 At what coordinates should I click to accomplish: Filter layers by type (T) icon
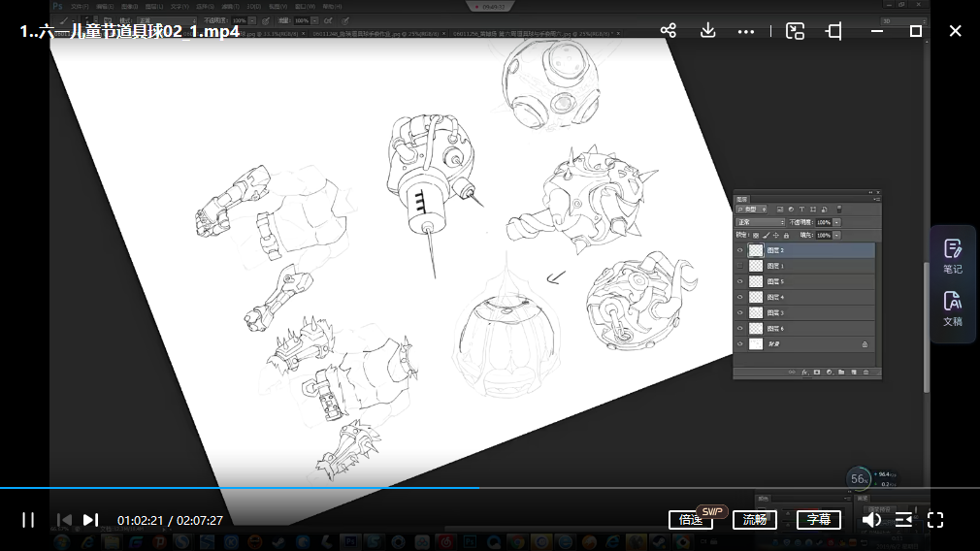801,210
